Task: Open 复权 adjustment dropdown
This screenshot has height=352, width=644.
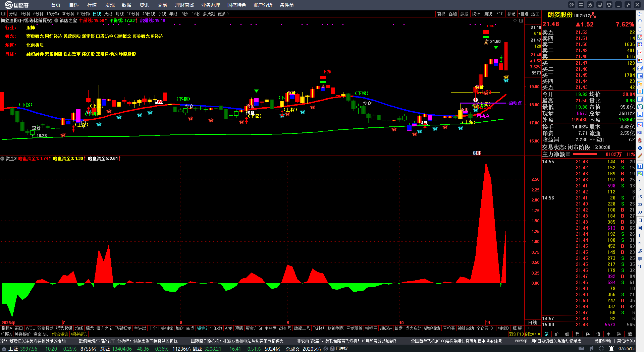Action: pos(441,14)
